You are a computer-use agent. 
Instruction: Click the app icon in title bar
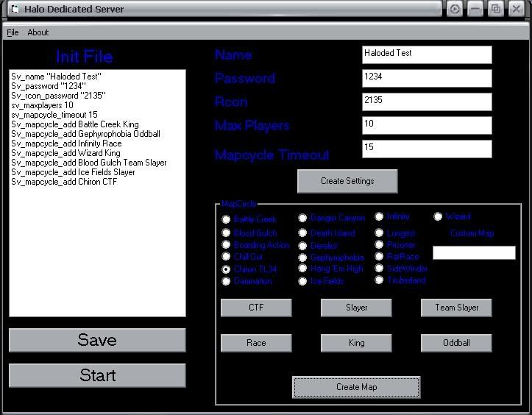click(15, 9)
